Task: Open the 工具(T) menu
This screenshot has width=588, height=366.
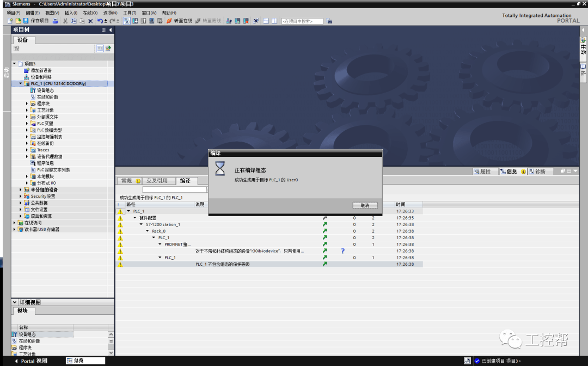Action: (130, 13)
